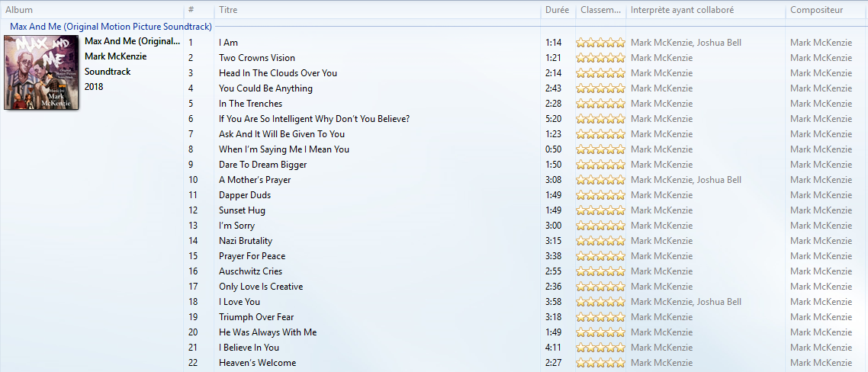Select track Auschwitz Cries

250,271
